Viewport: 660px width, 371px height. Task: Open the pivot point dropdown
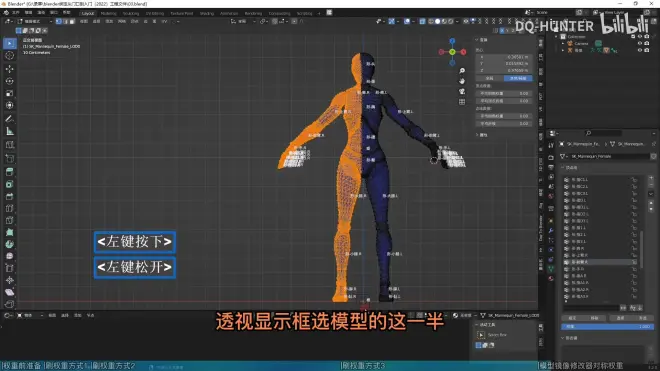pos(264,21)
